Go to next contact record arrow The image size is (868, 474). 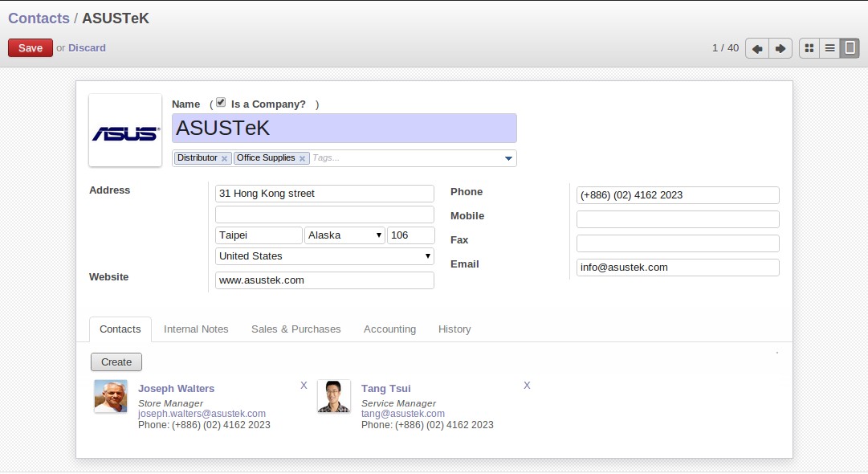780,48
